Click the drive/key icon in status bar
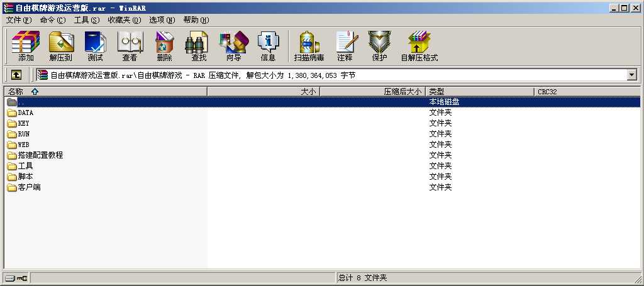644x286 pixels. 16,278
